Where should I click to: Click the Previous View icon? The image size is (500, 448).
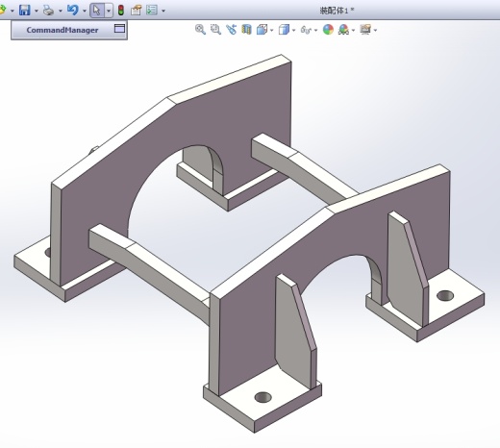(231, 30)
